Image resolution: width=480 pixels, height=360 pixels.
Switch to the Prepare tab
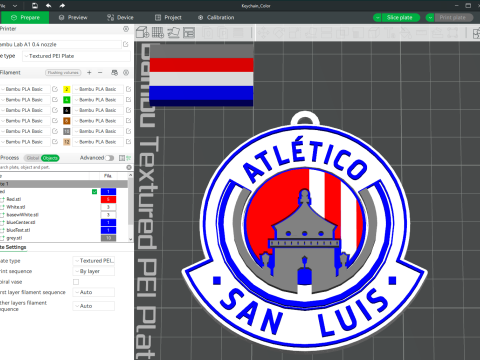click(x=25, y=17)
